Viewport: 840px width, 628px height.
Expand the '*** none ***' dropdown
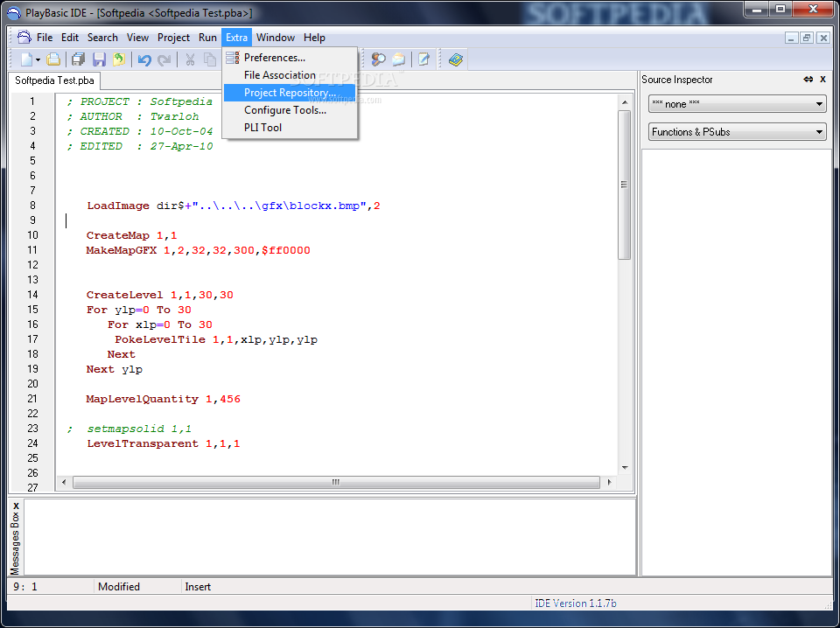pyautogui.click(x=737, y=104)
